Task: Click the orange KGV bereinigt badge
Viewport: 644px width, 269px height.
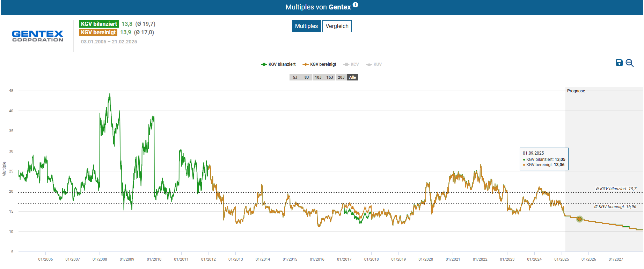Action: click(98, 32)
